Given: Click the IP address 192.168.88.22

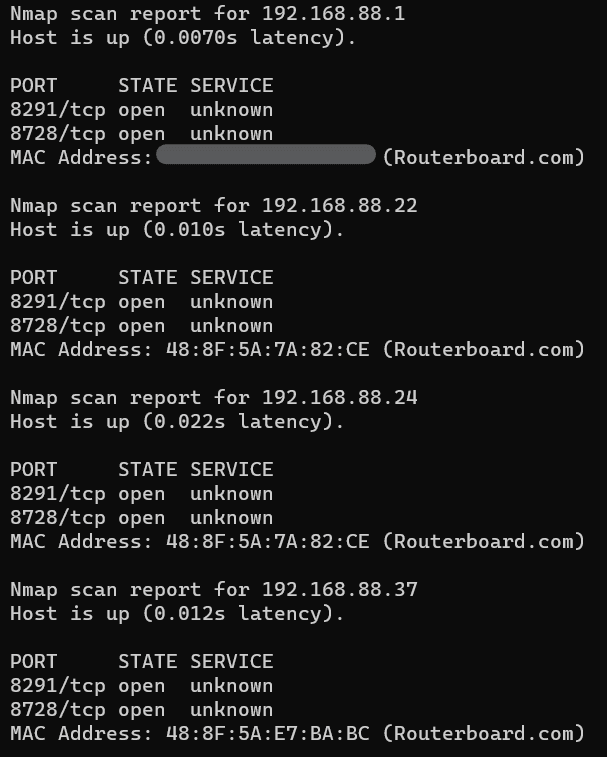Looking at the screenshot, I should (x=339, y=206).
